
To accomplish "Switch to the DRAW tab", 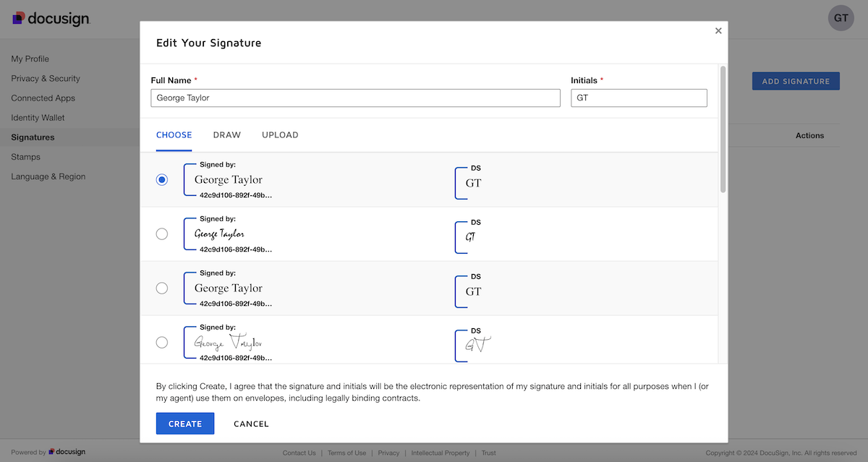I will [x=226, y=134].
